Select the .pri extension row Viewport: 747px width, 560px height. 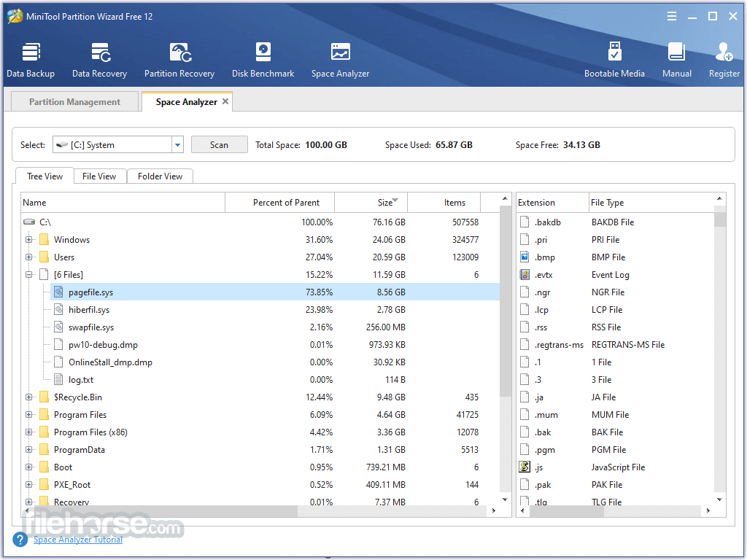pos(616,239)
